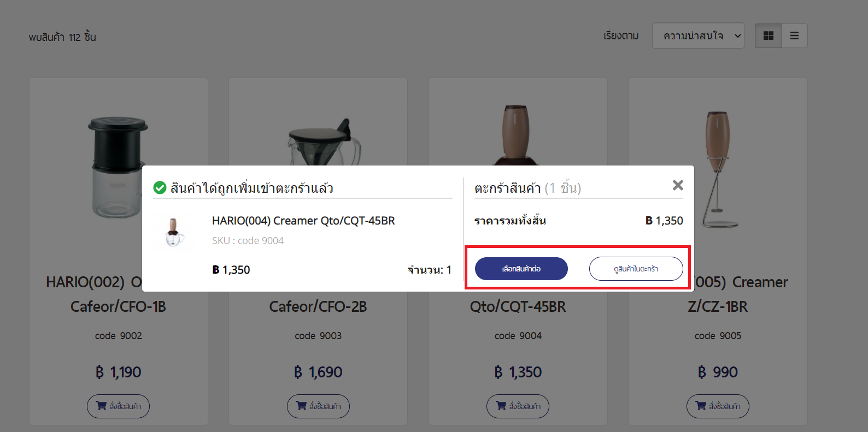Click cart icon under code 9004 product
868x432 pixels.
(501, 406)
